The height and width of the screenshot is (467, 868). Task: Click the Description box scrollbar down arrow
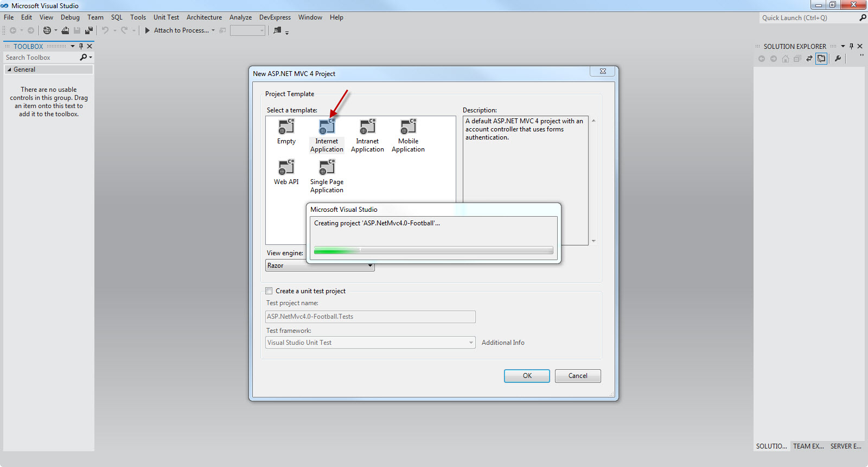tap(593, 241)
